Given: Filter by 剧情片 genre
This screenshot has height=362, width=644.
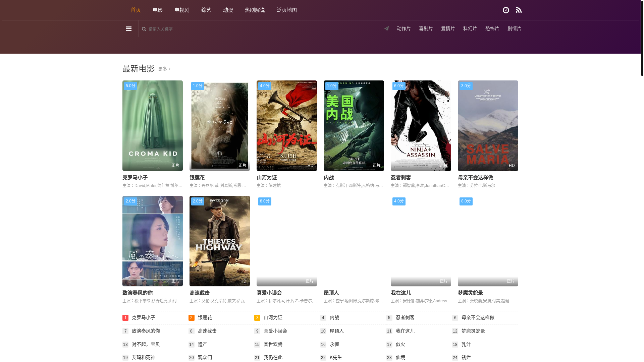Looking at the screenshot, I should point(514,29).
